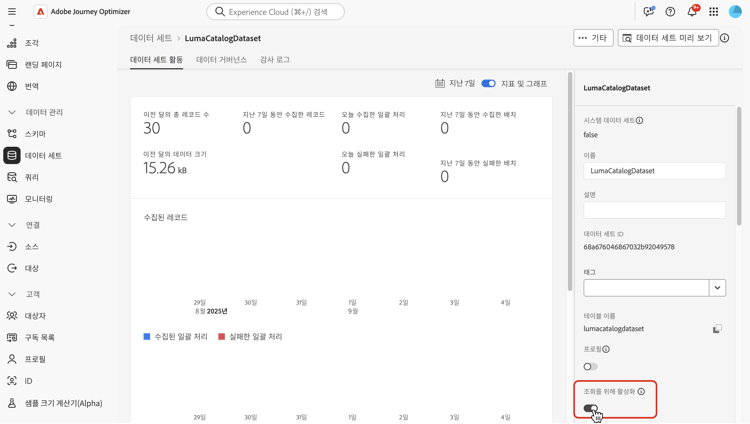This screenshot has width=750, height=424.
Task: Toggle the 조회를 위해 활성화 switch
Action: click(591, 408)
